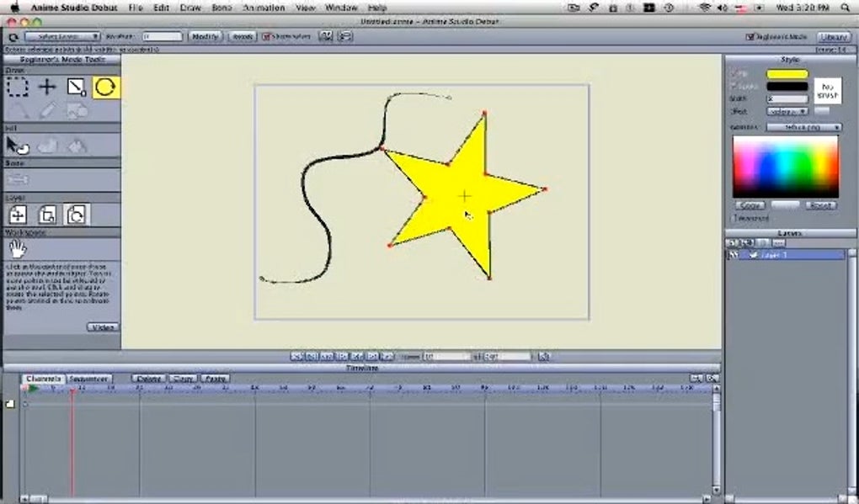Click the black line color swatch
859x504 pixels.
[x=787, y=87]
